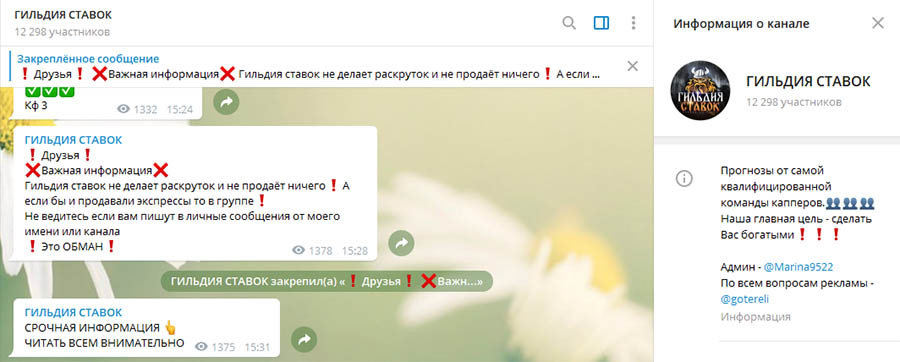Click the 'Кф 3' message text
900x362 pixels.
coord(36,106)
